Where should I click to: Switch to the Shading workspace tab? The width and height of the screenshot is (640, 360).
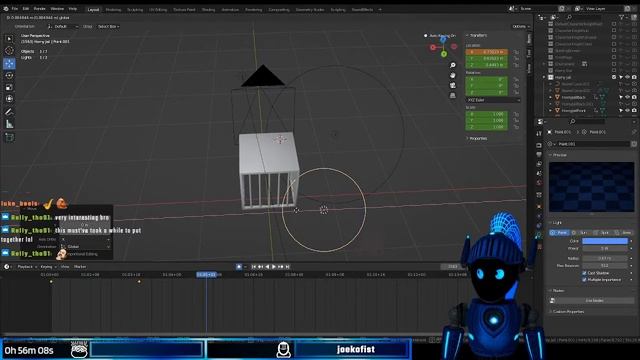[208, 9]
